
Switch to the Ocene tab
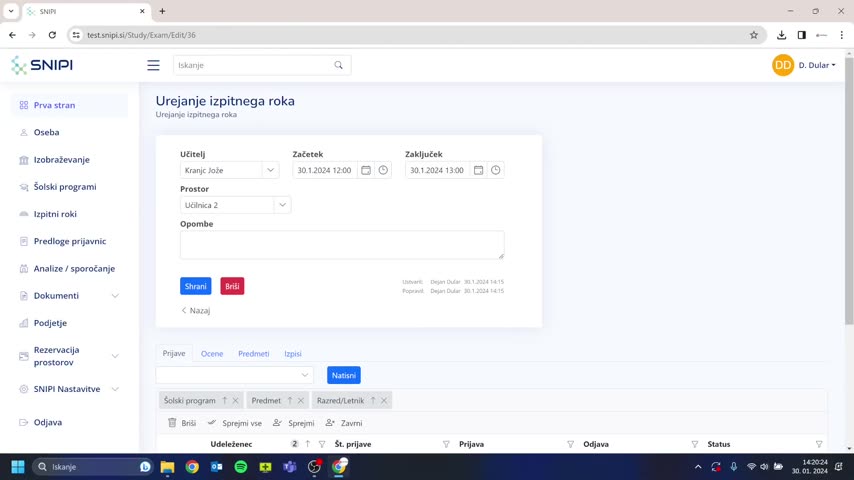212,354
